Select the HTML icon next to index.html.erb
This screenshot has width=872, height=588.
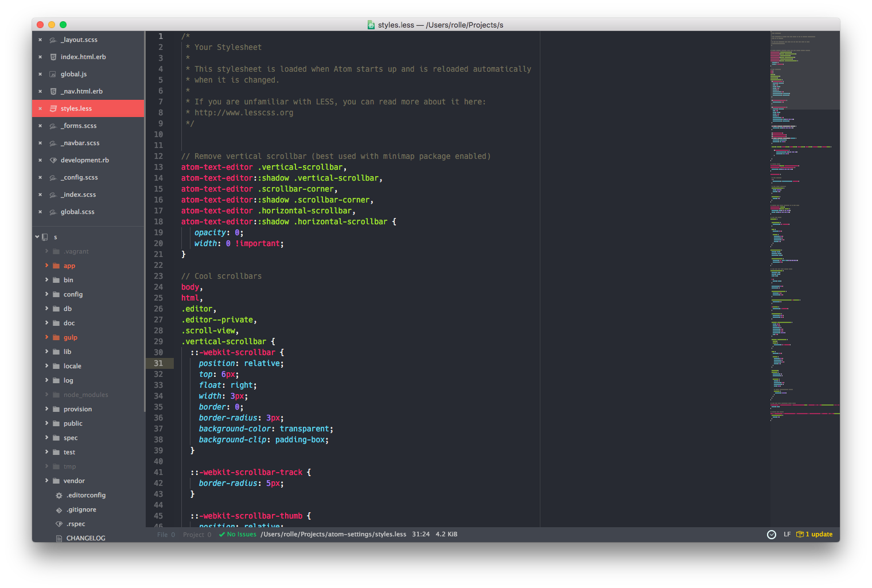pos(53,57)
